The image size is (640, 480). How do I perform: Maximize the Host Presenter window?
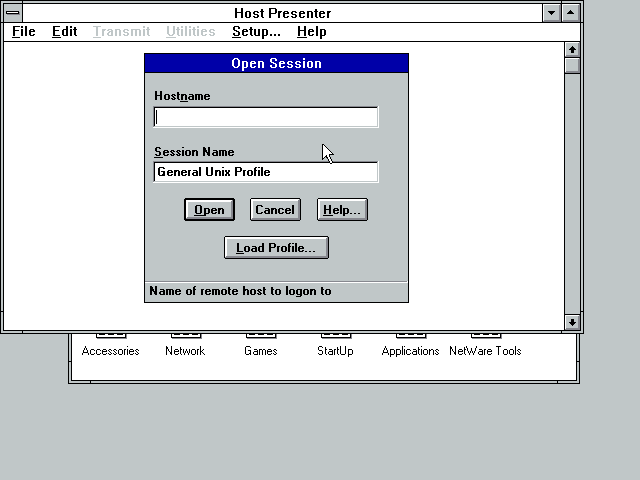click(571, 13)
